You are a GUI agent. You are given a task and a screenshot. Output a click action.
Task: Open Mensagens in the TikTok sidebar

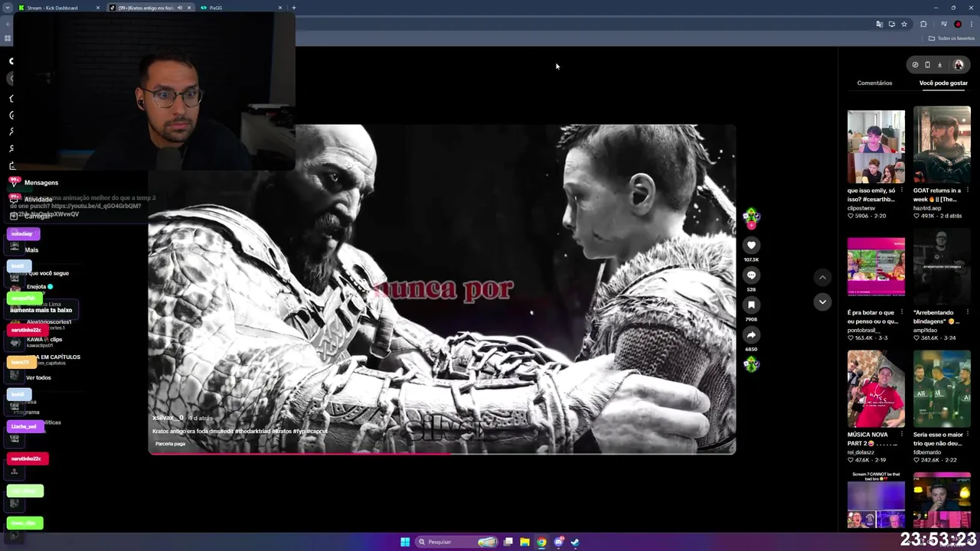tap(41, 182)
